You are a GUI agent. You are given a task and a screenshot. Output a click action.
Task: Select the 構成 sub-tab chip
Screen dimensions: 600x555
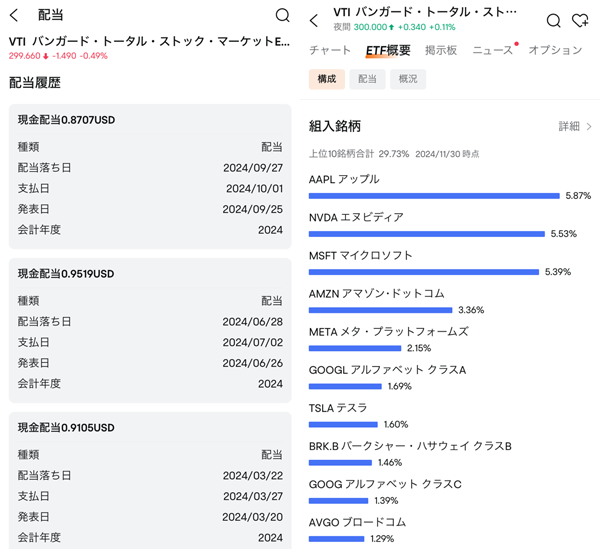click(x=327, y=79)
